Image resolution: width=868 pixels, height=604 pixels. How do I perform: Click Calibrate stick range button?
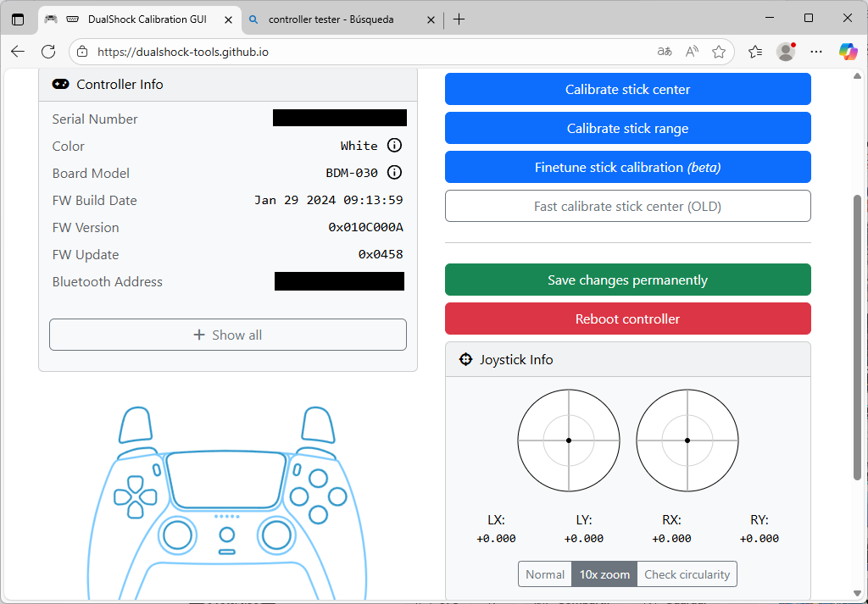(x=628, y=128)
